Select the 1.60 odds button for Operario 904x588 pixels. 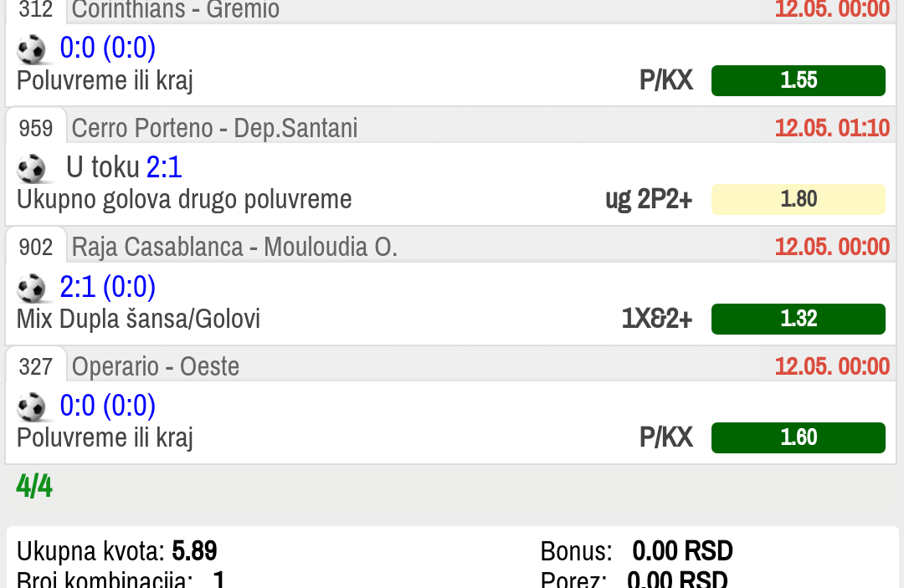point(798,437)
